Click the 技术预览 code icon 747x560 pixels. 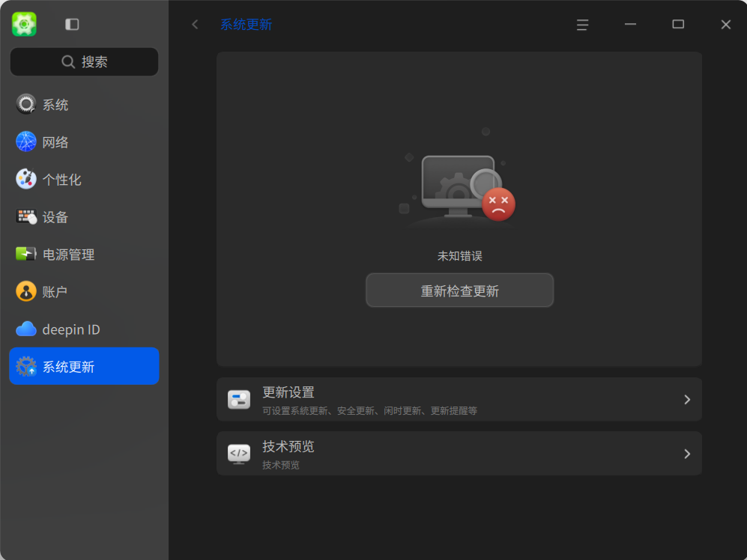pos(238,453)
